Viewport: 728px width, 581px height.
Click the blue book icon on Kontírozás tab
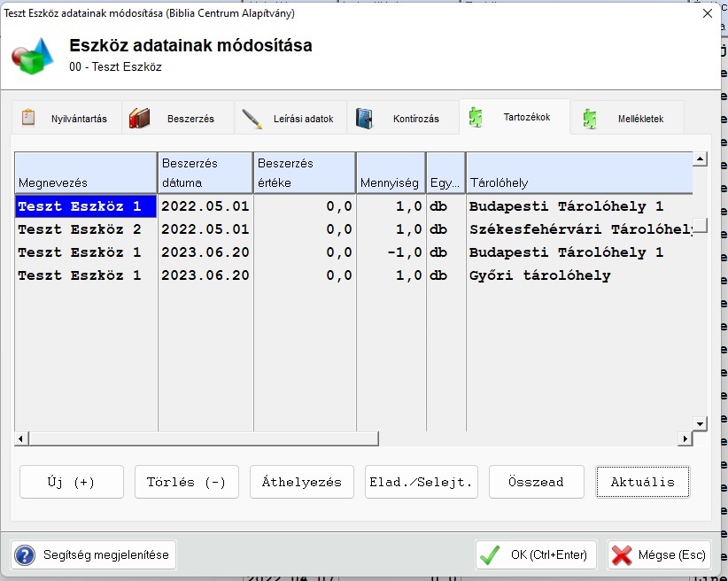click(x=364, y=118)
